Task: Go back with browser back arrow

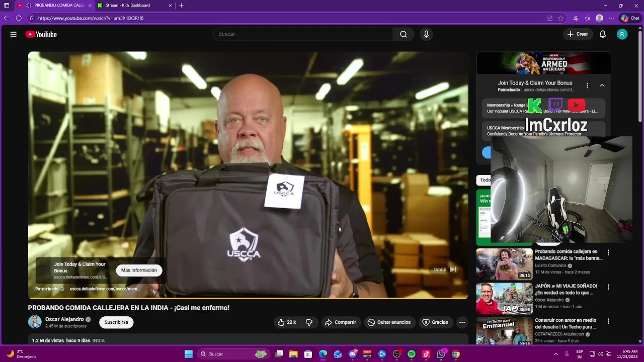Action: tap(7, 18)
